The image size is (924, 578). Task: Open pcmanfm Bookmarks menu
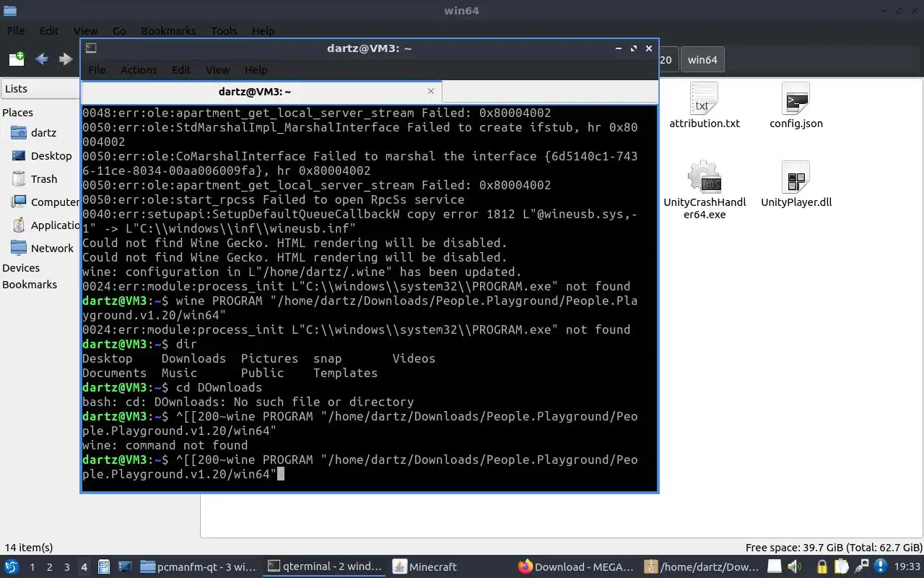[168, 31]
